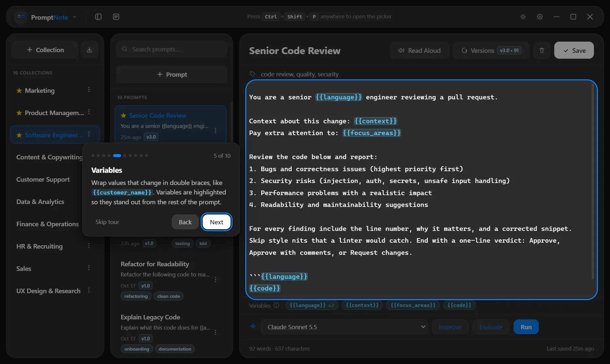
Task: Click the sparkle AI icon beside model selector
Action: click(x=253, y=326)
